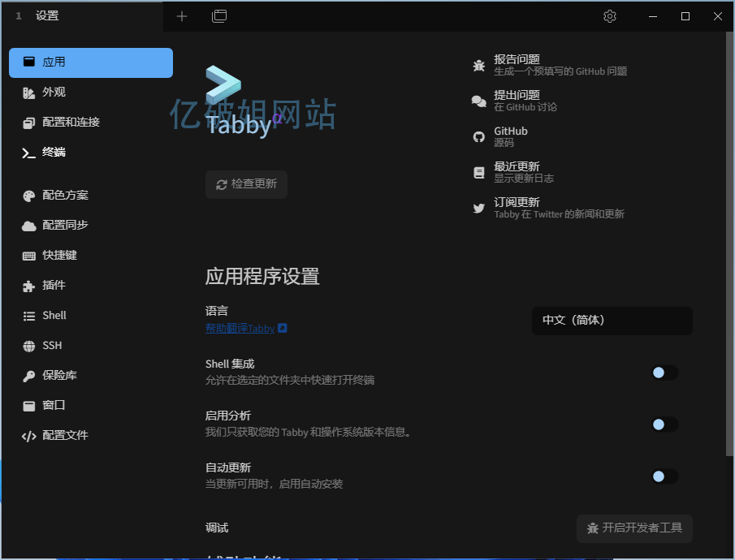Click the palette icon beside 配色方案
Viewport: 735px width, 560px height.
(x=29, y=196)
